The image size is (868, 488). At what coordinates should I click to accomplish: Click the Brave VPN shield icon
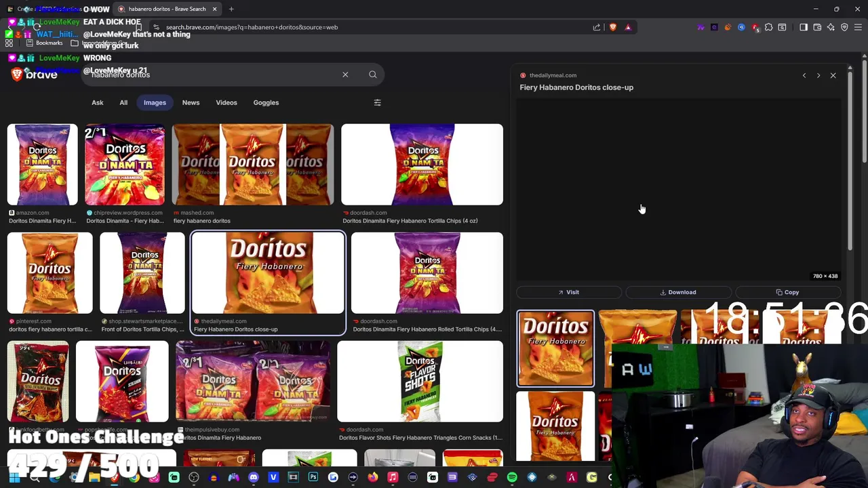tap(844, 27)
